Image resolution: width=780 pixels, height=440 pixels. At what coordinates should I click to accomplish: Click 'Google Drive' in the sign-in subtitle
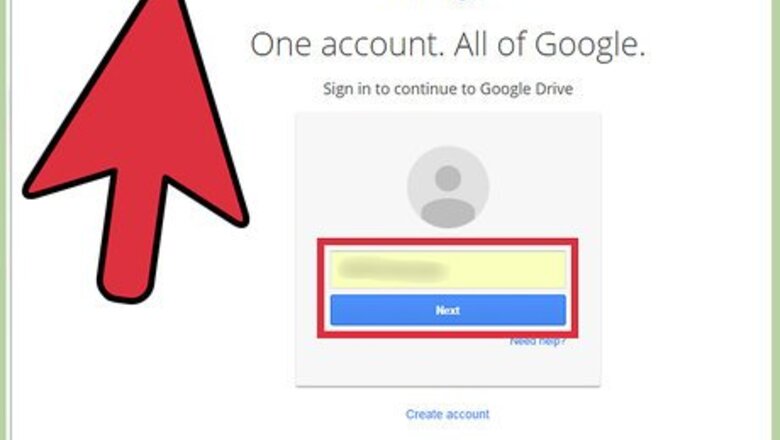coord(526,89)
